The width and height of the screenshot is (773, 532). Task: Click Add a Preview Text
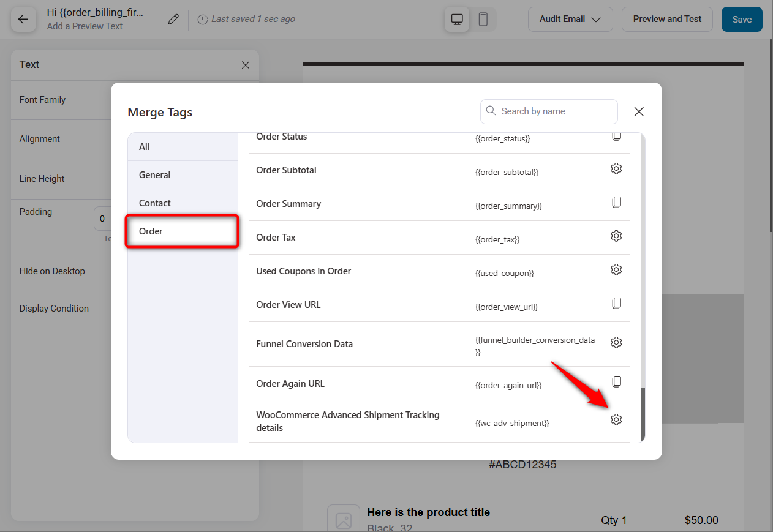click(85, 26)
